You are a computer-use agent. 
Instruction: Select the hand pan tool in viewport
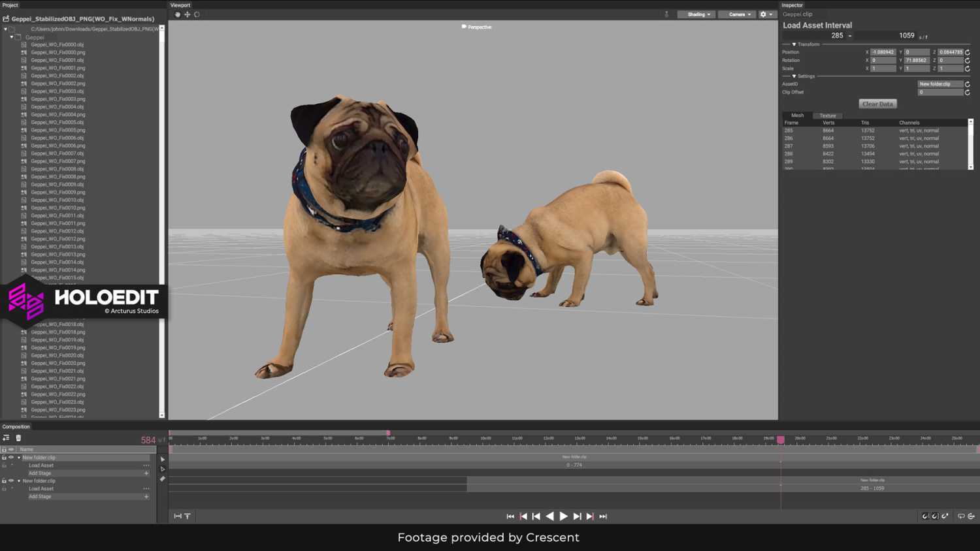point(178,14)
